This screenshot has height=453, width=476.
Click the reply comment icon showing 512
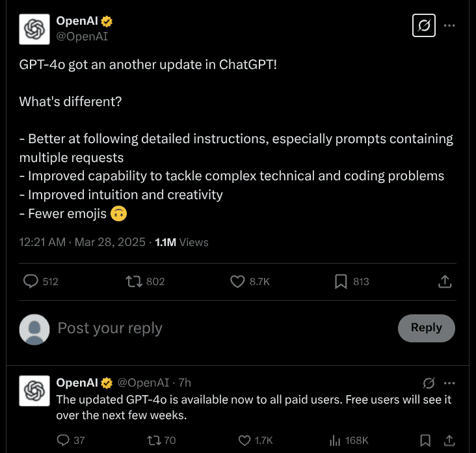point(31,281)
